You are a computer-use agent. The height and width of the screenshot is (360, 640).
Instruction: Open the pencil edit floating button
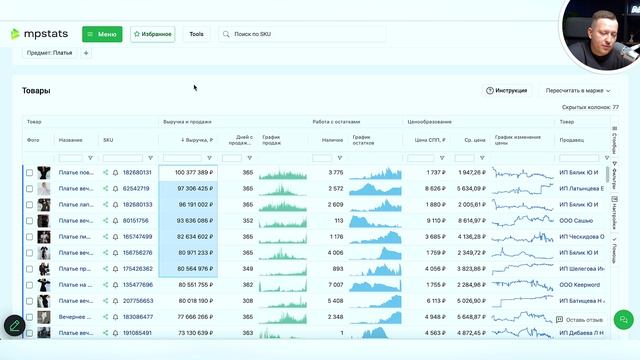click(14, 326)
